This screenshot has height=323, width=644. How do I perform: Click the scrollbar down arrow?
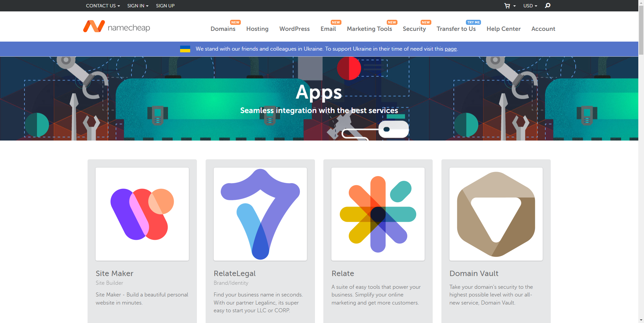tap(641, 320)
